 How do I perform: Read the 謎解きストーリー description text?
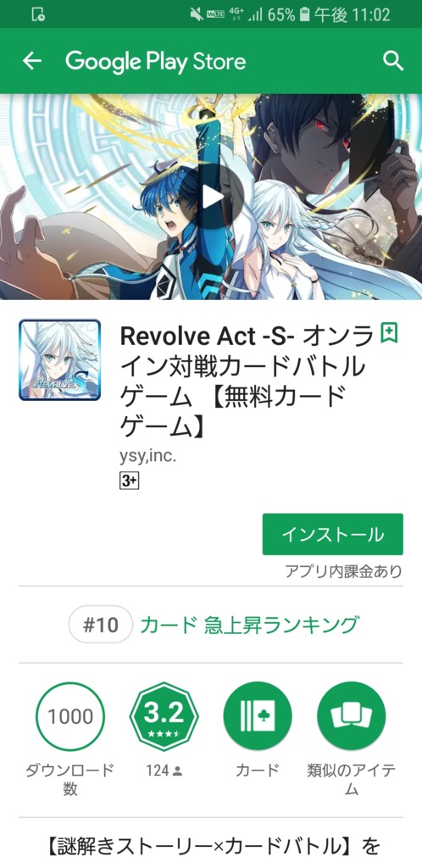211,847
